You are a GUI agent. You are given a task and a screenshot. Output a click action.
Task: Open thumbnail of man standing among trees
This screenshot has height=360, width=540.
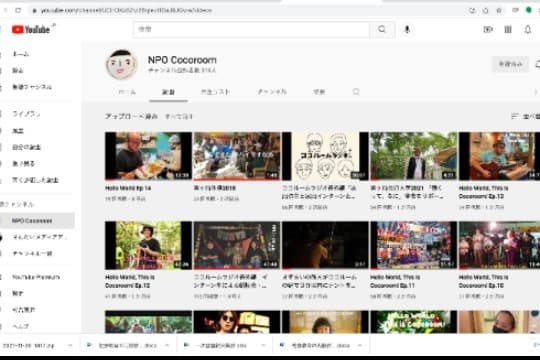pyautogui.click(x=414, y=156)
